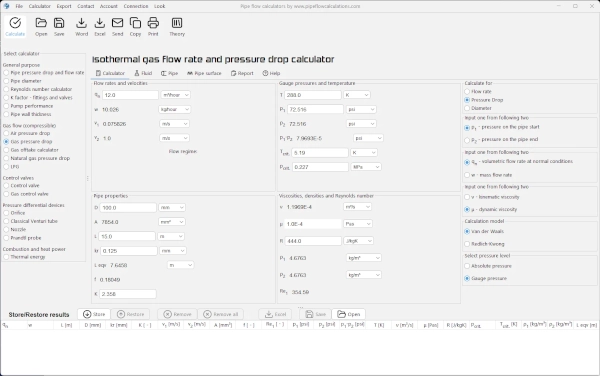Click the K factor input field 2.358
The height and width of the screenshot is (376, 600).
pos(128,294)
